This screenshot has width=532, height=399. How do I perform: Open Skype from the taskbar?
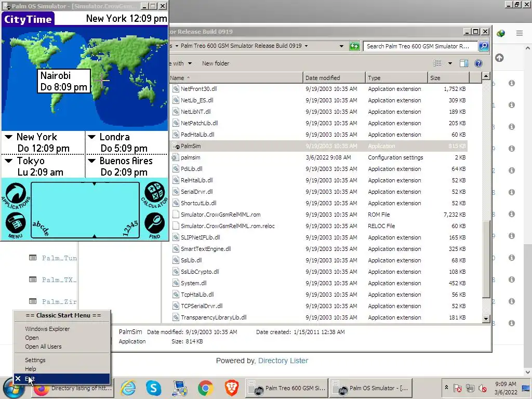[x=153, y=388]
